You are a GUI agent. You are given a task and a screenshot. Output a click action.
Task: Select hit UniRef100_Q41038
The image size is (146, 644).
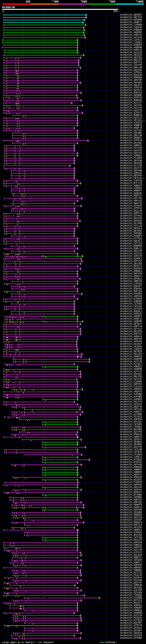coord(131,211)
